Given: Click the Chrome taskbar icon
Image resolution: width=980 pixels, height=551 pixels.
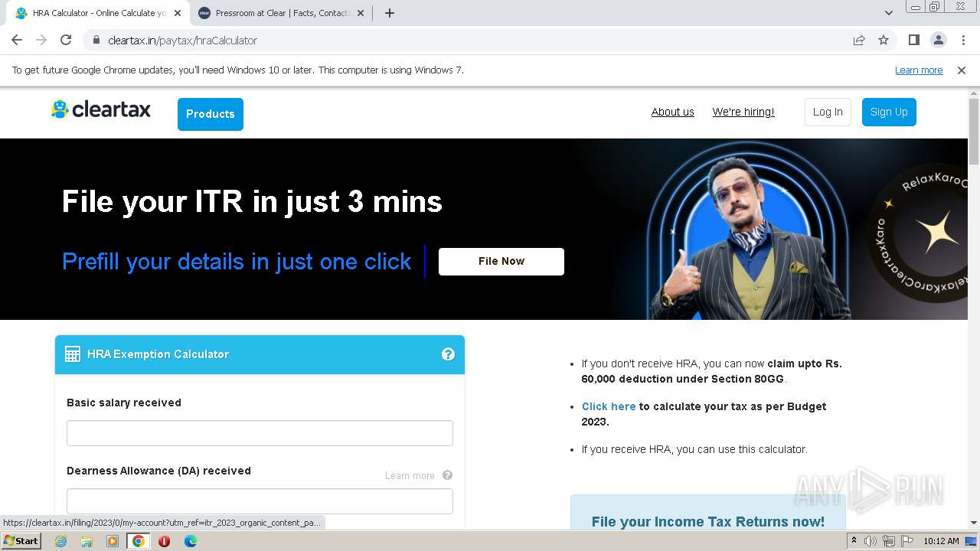Looking at the screenshot, I should pyautogui.click(x=139, y=541).
